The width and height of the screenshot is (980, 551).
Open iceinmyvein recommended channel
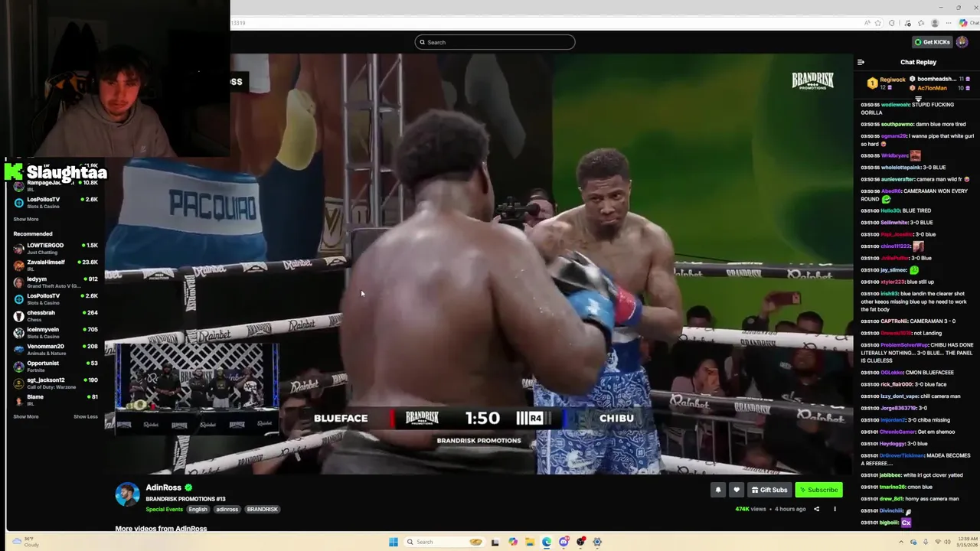[x=56, y=332]
